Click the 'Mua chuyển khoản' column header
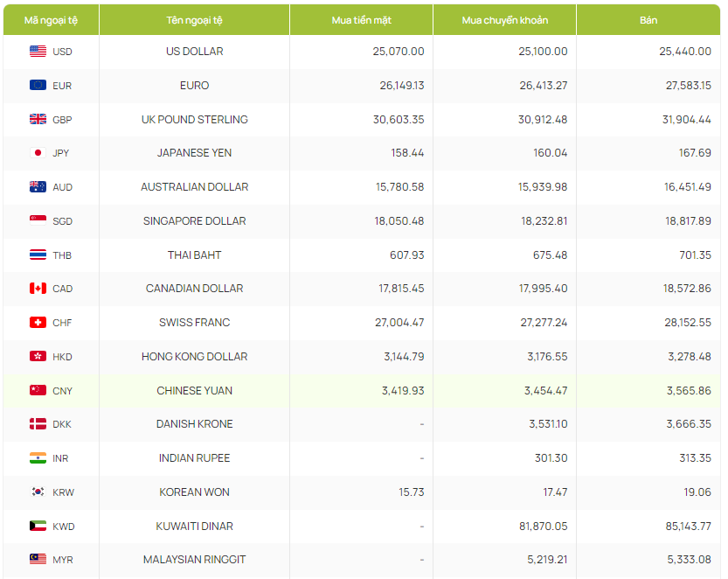This screenshot has height=579, width=728. (x=504, y=19)
